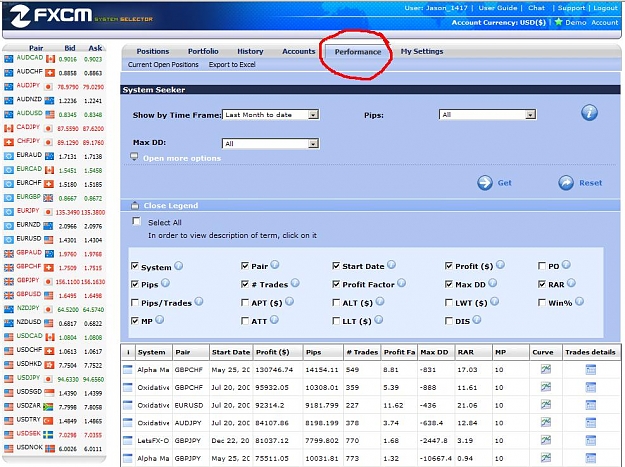The width and height of the screenshot is (625, 467).
Task: Click the Reset arrow icon
Action: (566, 183)
